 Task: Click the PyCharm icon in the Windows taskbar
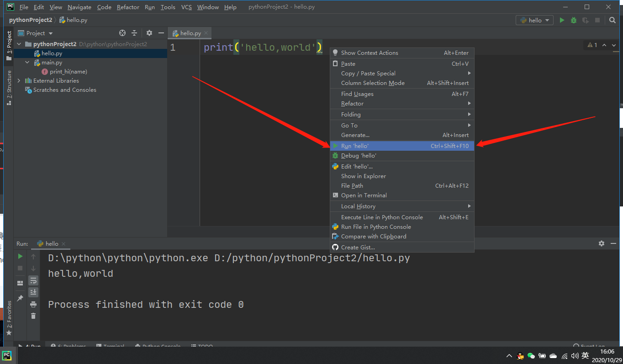click(x=7, y=355)
